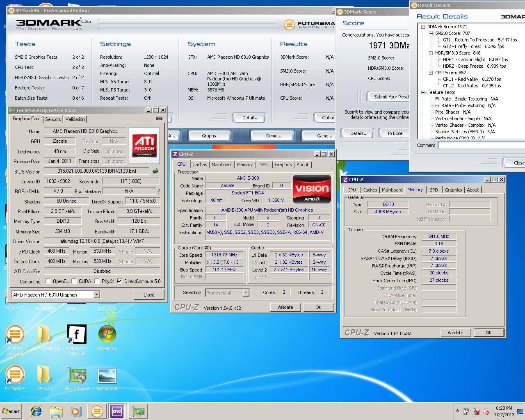
Task: Launch Internet Explorer from taskbar
Action: pos(36,411)
